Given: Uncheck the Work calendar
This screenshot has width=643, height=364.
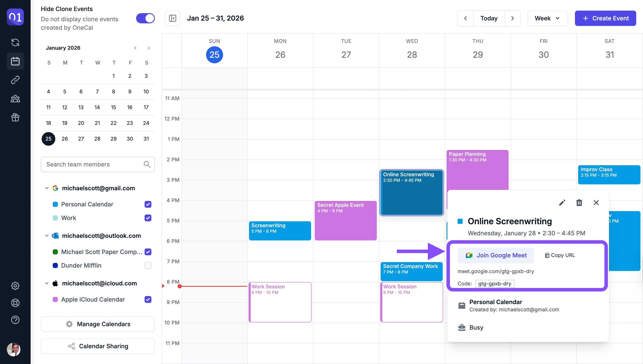Looking at the screenshot, I should (x=148, y=218).
